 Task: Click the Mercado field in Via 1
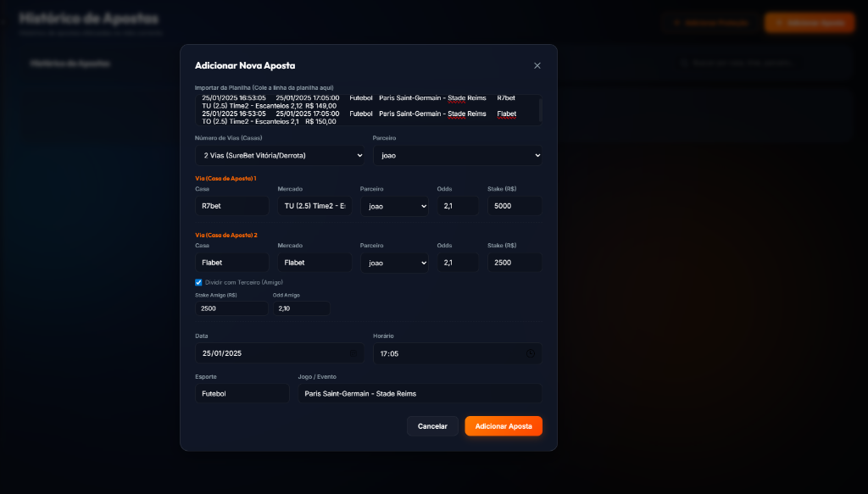click(x=314, y=206)
